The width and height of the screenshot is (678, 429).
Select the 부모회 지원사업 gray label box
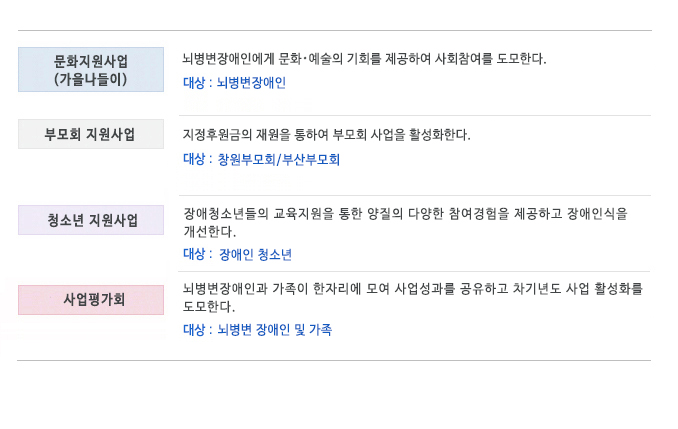(x=91, y=134)
